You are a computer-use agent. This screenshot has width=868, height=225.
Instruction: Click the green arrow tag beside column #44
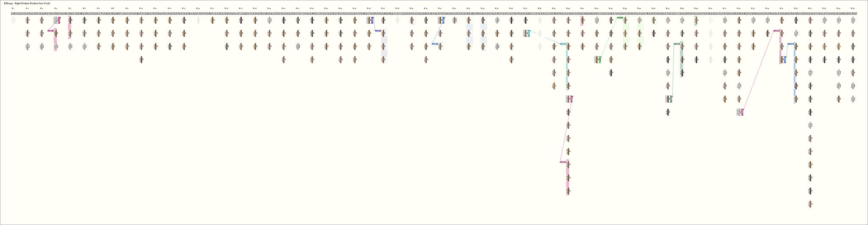pyautogui.click(x=620, y=17)
